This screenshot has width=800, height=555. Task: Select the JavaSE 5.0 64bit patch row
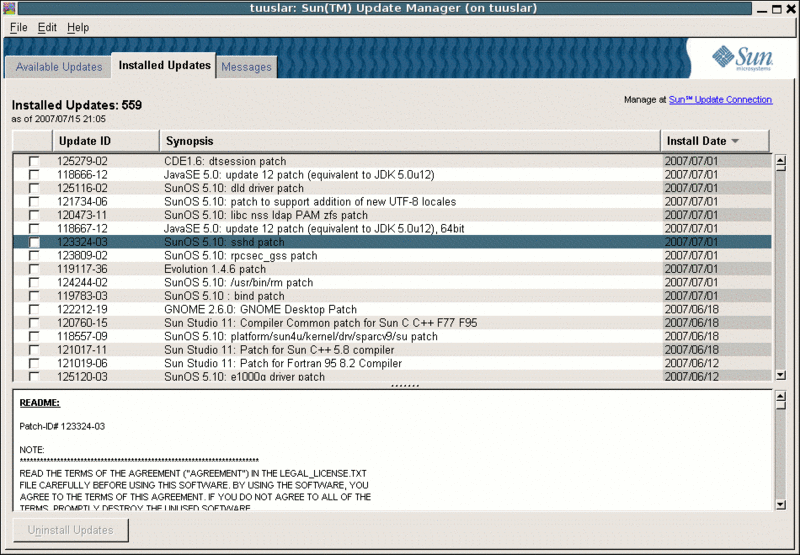[392, 229]
